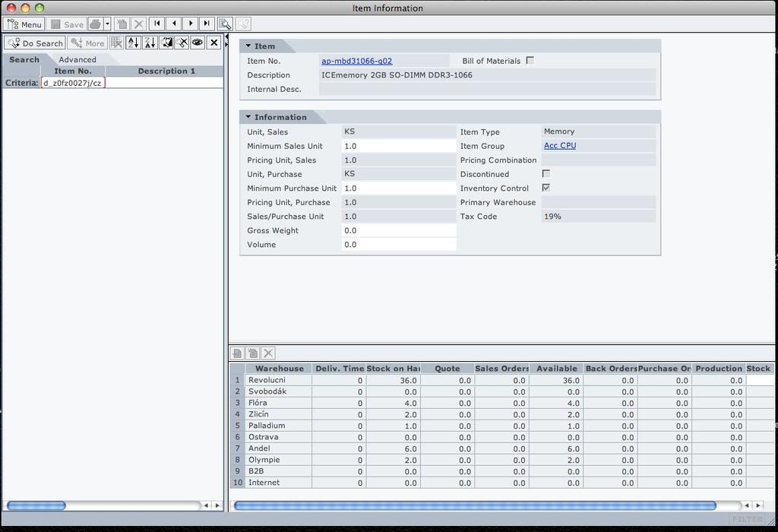778x532 pixels.
Task: Collapse the Item section
Action: tap(248, 46)
